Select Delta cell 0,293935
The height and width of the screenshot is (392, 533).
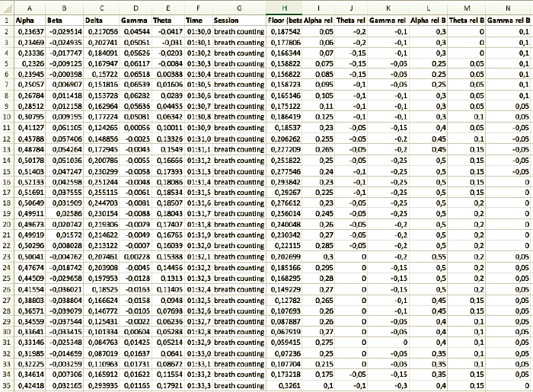[x=101, y=386]
